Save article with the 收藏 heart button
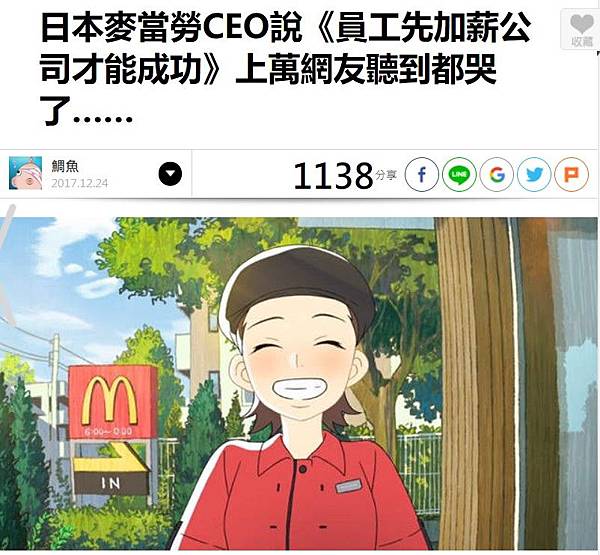The image size is (600, 555). point(582,30)
